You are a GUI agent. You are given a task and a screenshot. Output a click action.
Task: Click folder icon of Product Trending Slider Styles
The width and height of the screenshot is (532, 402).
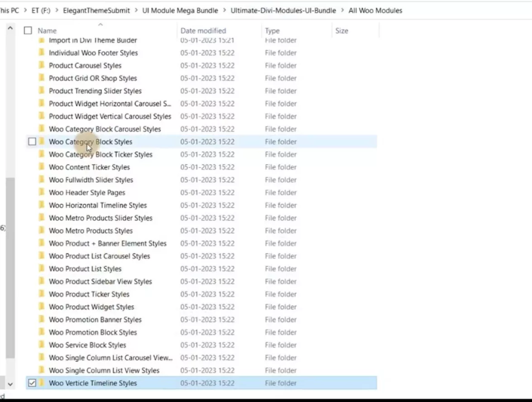coord(42,91)
